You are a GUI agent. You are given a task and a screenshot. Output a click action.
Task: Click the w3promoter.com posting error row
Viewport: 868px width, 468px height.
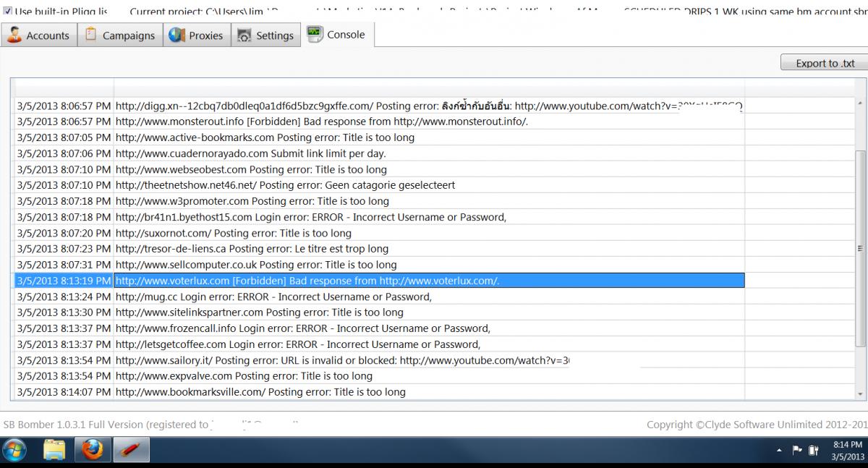tap(380, 201)
